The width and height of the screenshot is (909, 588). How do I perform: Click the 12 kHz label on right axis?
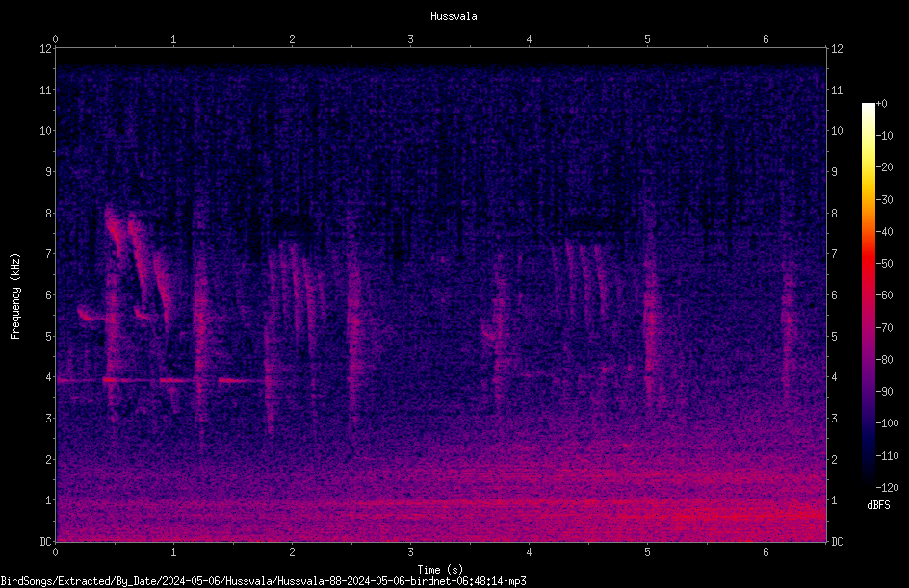[837, 49]
